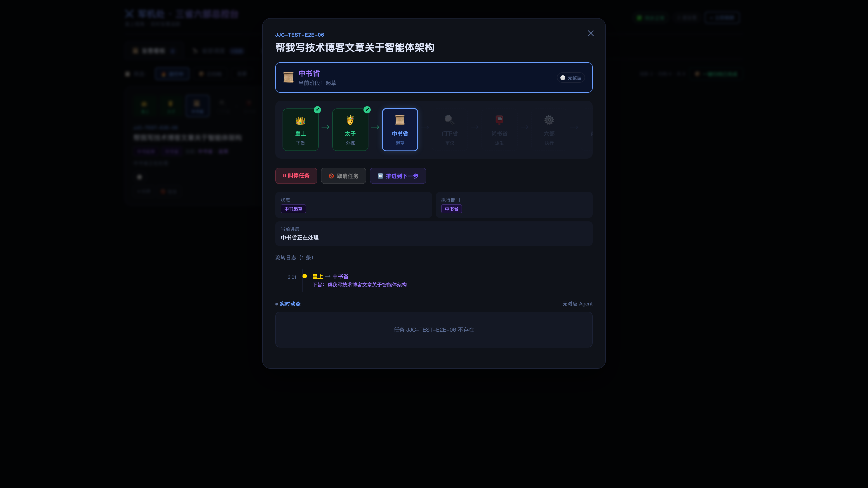Click the 六部 gear execution icon
Screen dimensions: 868x488
coord(549,120)
